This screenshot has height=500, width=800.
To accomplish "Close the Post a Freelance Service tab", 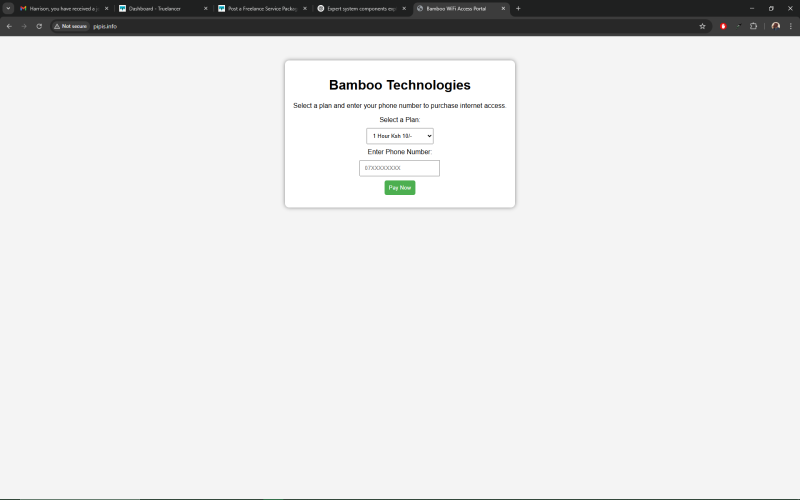I will point(305,9).
